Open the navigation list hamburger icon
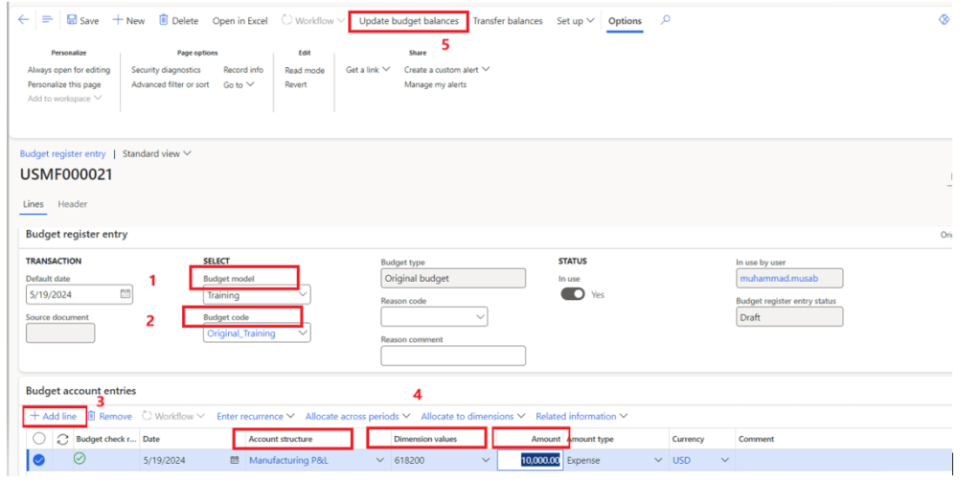980x483 pixels. 47,20
